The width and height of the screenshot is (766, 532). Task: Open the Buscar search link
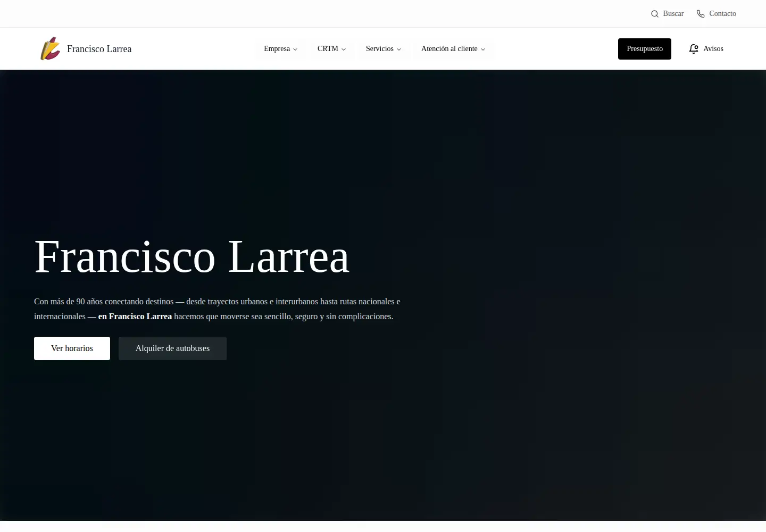tap(667, 14)
